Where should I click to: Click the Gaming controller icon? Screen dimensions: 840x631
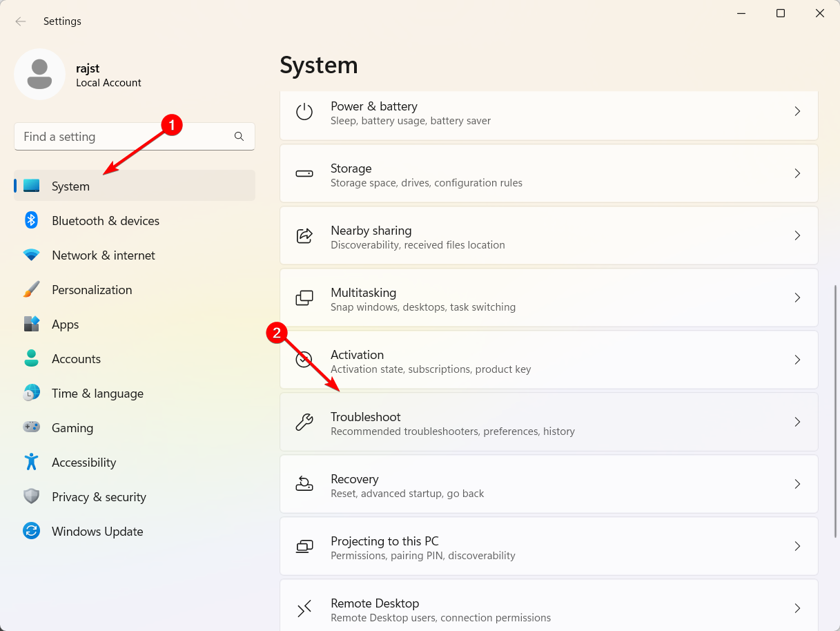(x=32, y=427)
